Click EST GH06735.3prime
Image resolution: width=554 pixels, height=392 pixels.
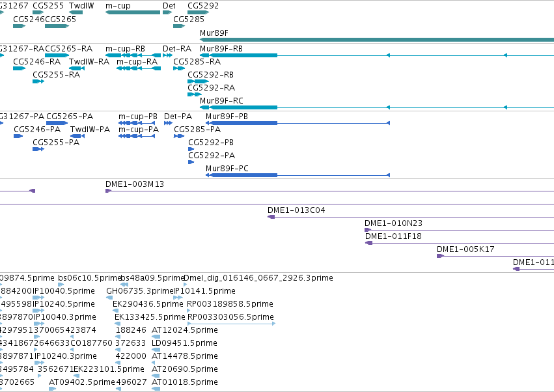[109, 298]
